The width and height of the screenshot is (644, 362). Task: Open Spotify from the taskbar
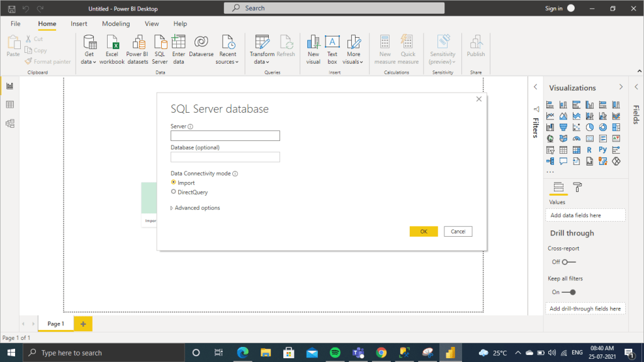coord(335,353)
